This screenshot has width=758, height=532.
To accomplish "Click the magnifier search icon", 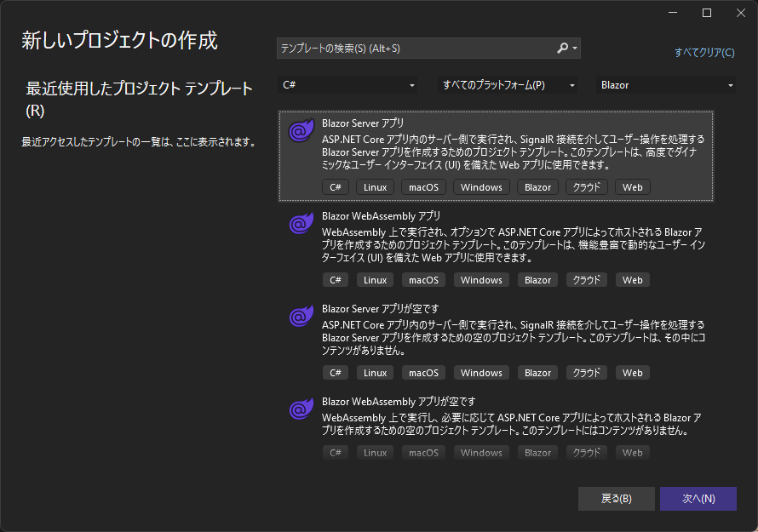I will (x=562, y=49).
